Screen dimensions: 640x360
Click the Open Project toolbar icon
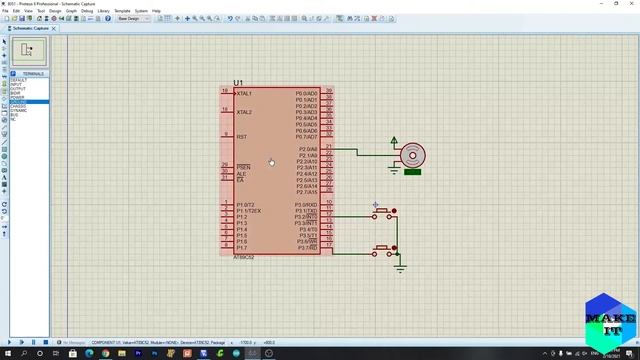click(14, 19)
